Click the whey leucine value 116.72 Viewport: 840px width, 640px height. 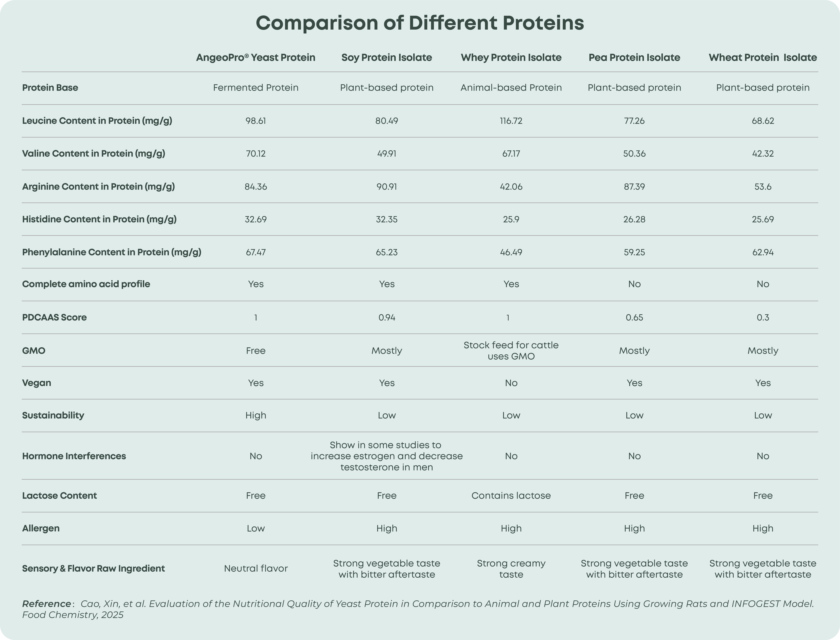click(x=511, y=121)
